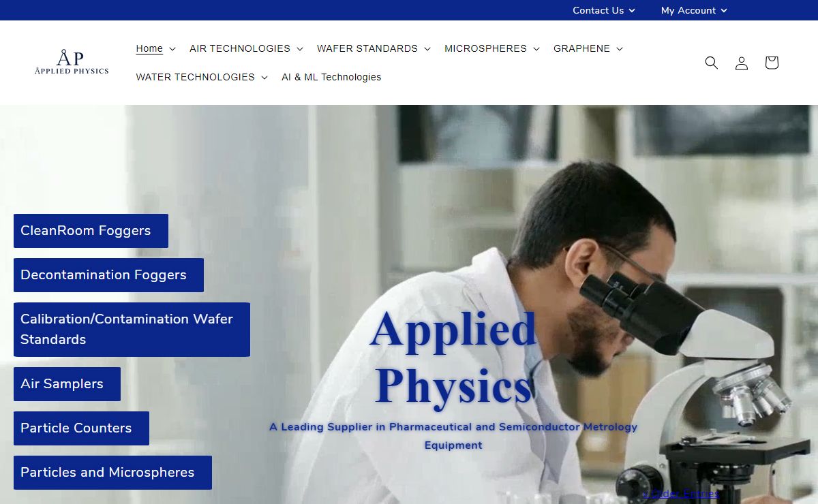818x504 pixels.
Task: Click the Leading Supplier tagline text
Action: (453, 436)
